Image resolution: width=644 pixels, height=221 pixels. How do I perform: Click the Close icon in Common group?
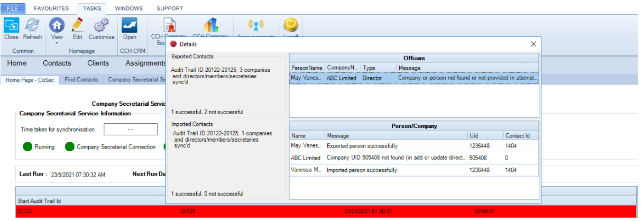click(x=11, y=25)
